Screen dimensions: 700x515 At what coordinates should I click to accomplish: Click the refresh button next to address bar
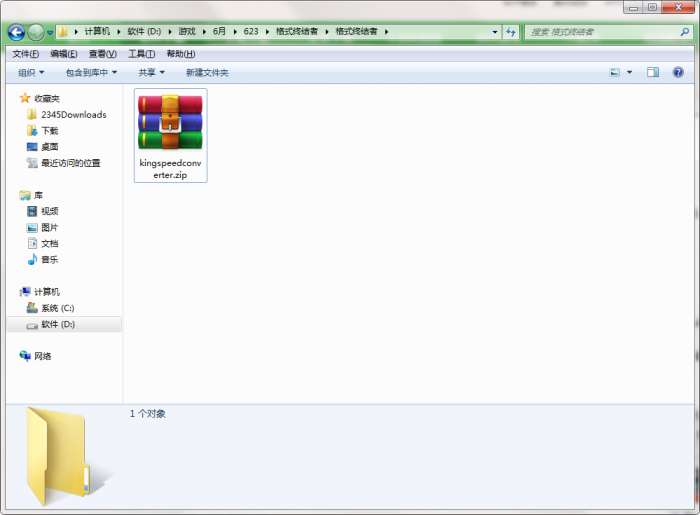[x=511, y=32]
